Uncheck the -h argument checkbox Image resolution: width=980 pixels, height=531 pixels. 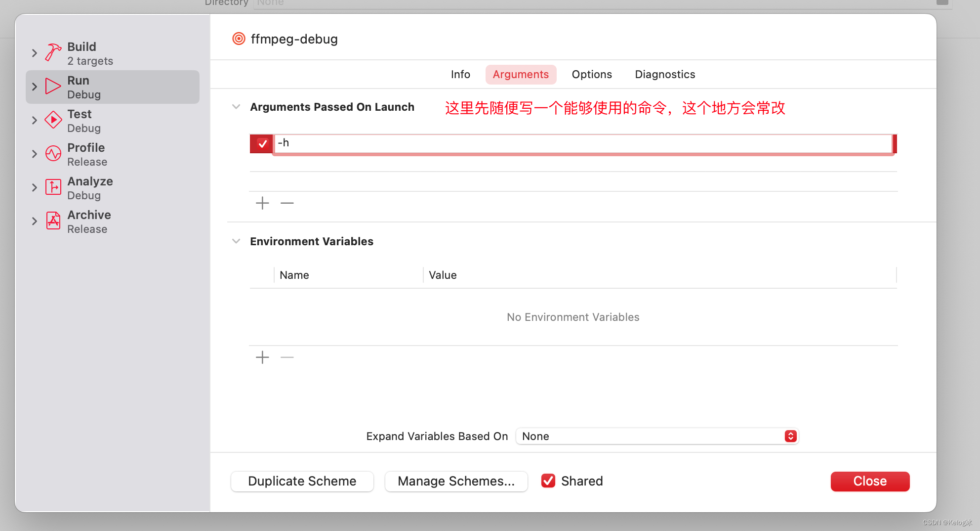(x=262, y=144)
